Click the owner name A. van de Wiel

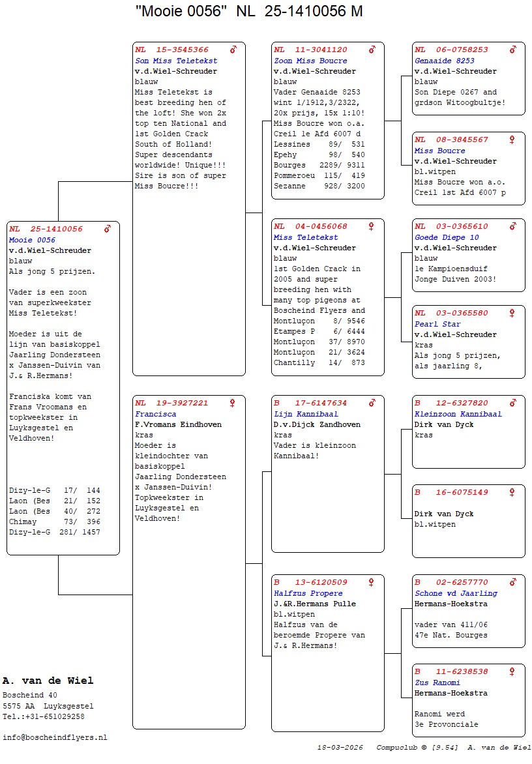(x=48, y=681)
